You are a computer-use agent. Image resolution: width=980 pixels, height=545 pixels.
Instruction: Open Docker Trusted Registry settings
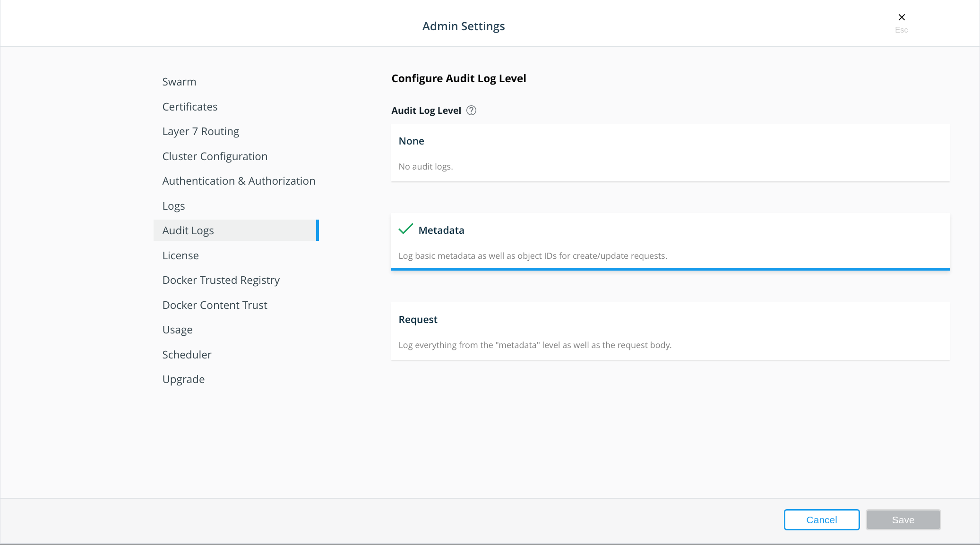(x=221, y=280)
